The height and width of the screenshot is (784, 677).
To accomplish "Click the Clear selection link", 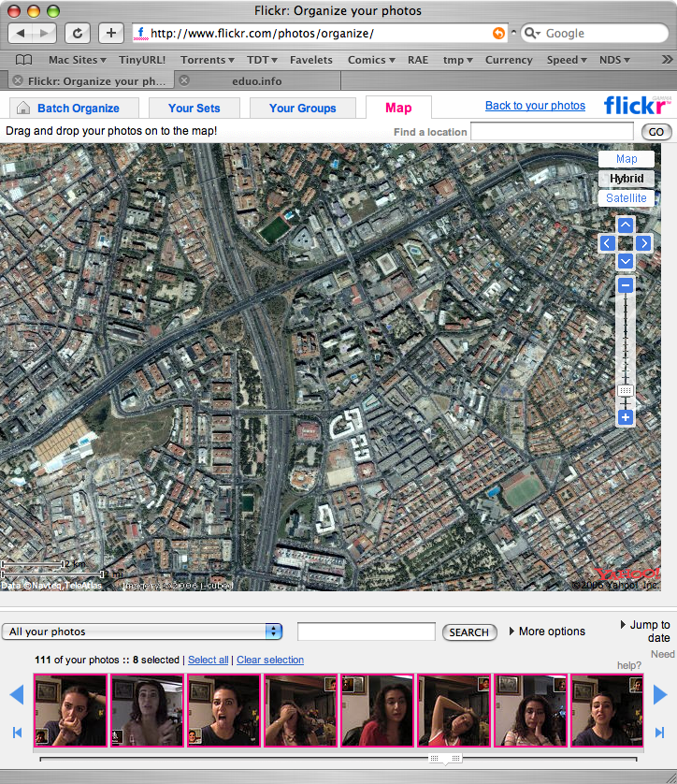I will [x=270, y=660].
